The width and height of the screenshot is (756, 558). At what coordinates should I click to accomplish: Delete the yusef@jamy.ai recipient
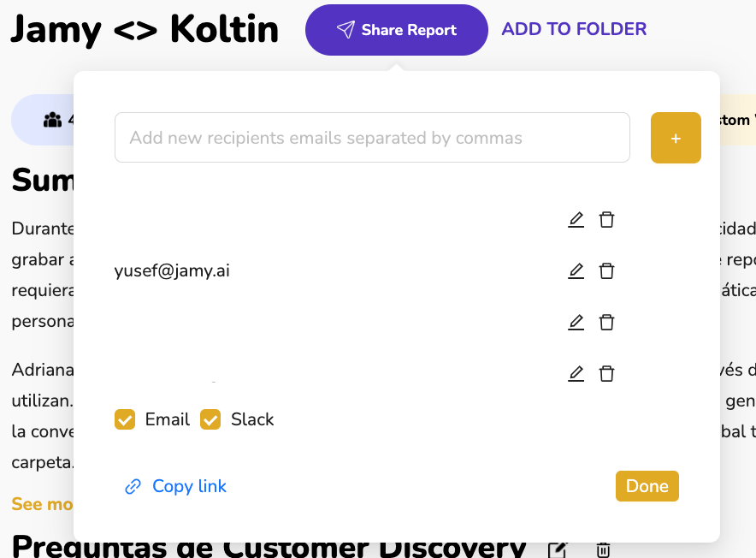(606, 271)
